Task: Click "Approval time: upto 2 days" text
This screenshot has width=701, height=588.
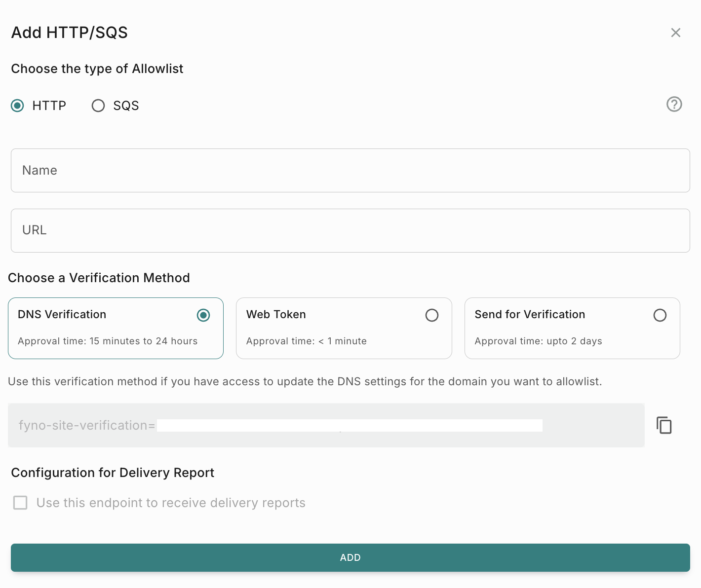Action: point(538,341)
